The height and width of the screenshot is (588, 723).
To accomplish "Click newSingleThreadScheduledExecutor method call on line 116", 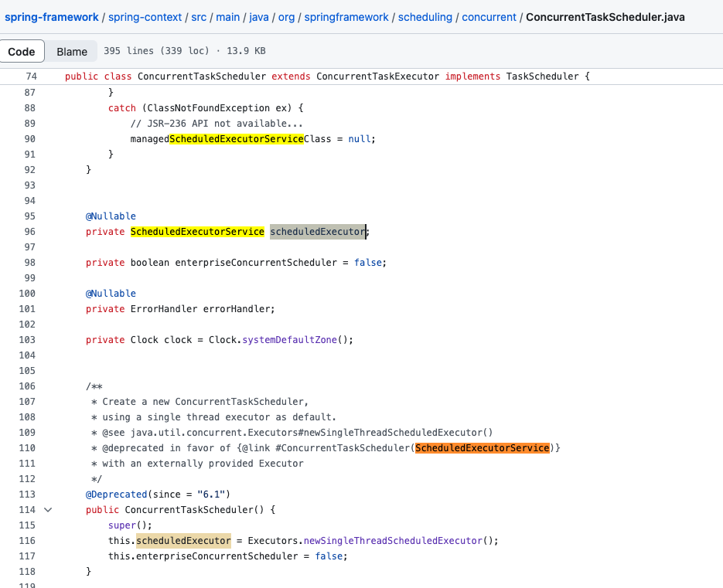I will [394, 541].
